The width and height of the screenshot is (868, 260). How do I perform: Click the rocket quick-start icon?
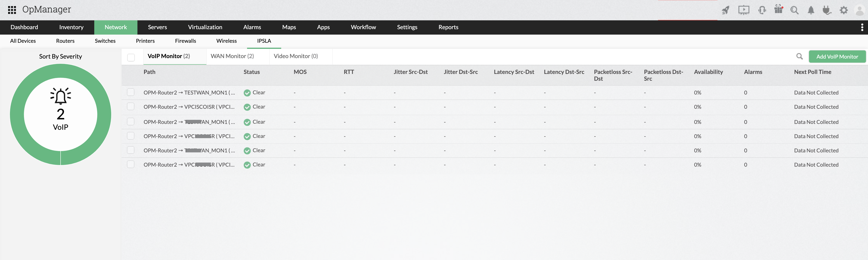pos(725,10)
